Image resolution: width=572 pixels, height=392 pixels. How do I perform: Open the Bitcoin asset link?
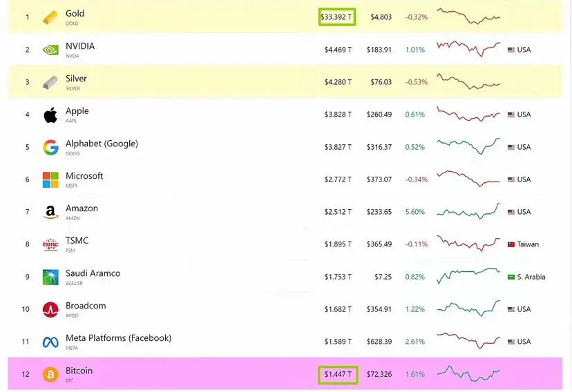79,371
